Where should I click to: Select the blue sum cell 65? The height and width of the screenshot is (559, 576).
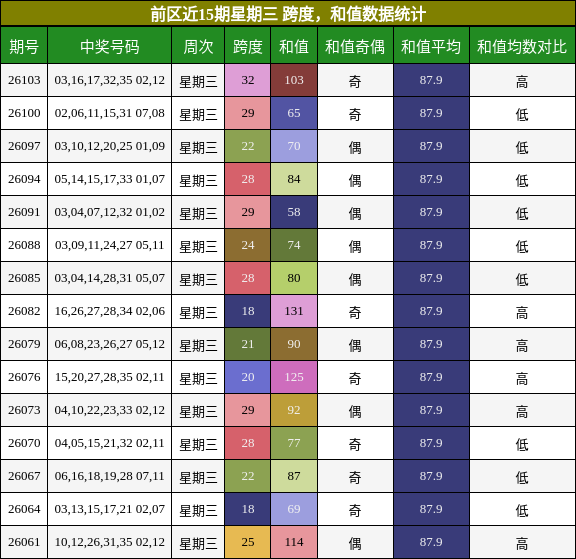(294, 113)
